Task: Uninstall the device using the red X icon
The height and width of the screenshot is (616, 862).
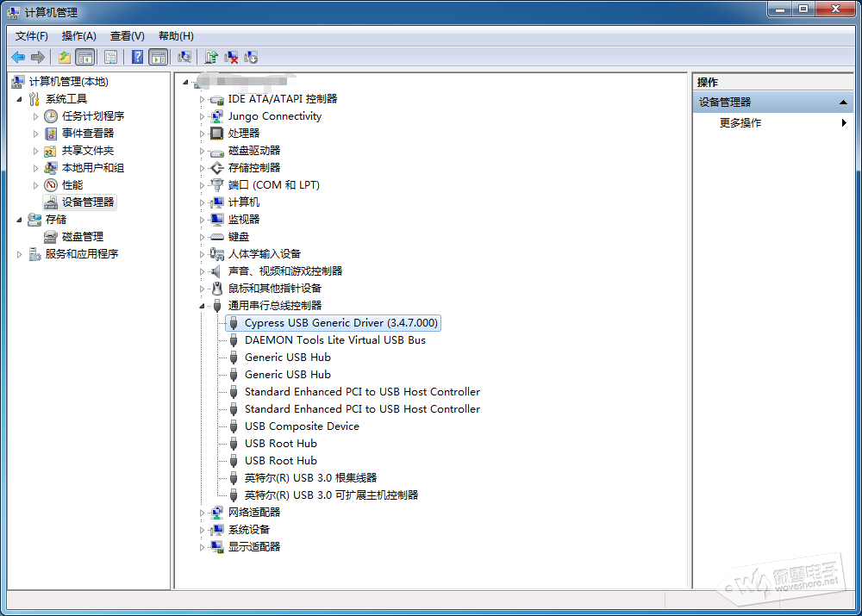Action: pos(231,57)
